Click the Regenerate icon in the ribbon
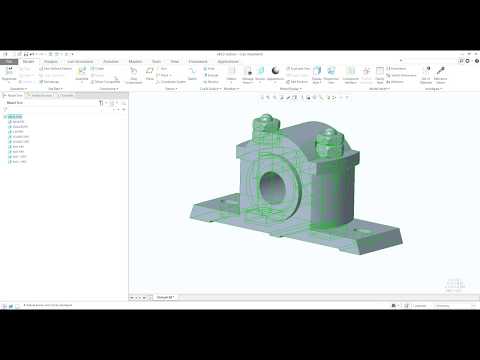The height and width of the screenshot is (360, 480). click(x=9, y=72)
